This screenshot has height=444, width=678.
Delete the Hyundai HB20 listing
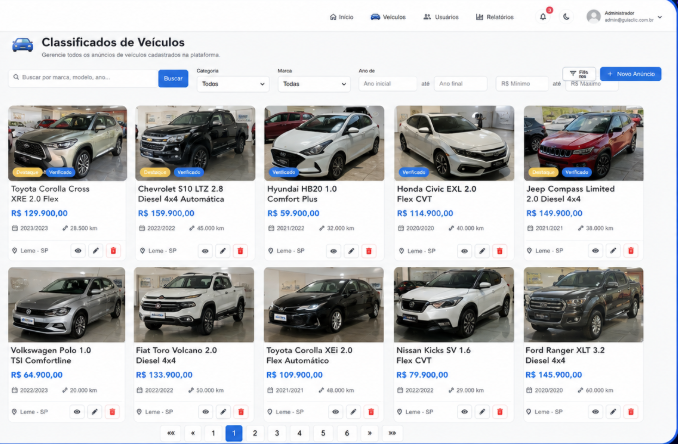point(369,251)
